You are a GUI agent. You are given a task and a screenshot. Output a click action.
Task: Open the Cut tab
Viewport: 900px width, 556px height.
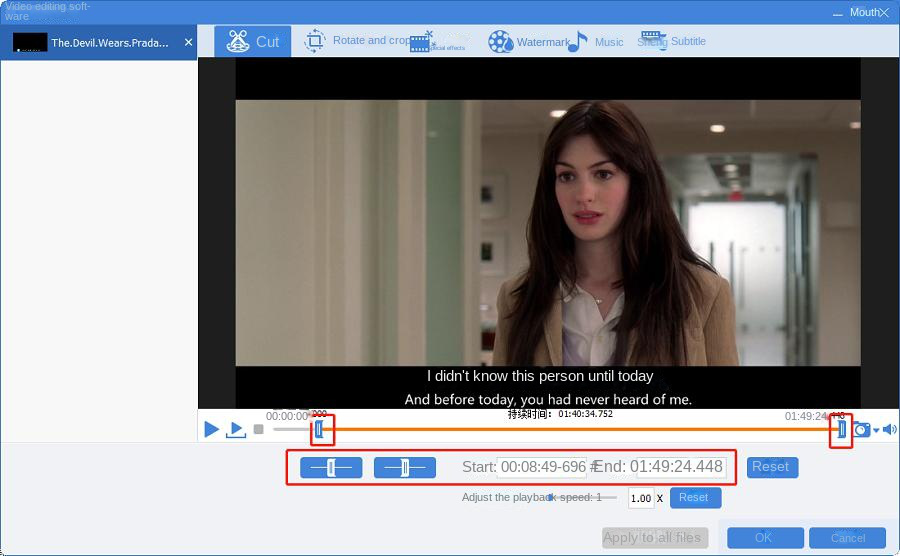point(253,41)
